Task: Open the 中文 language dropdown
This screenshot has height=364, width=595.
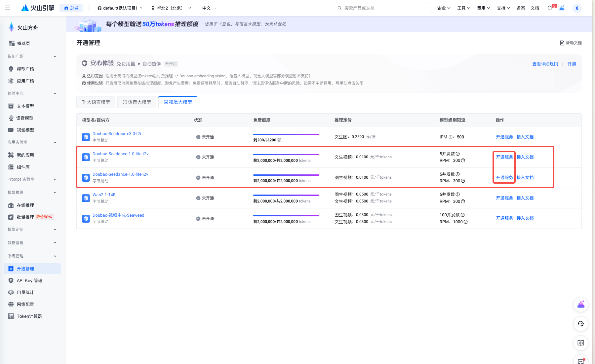Action: pos(209,8)
